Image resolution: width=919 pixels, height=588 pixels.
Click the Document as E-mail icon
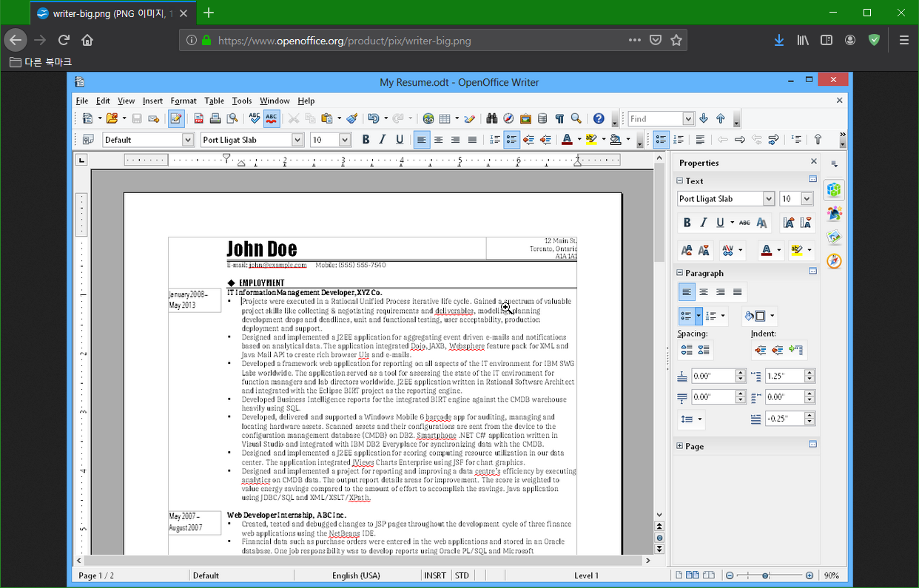click(x=154, y=118)
